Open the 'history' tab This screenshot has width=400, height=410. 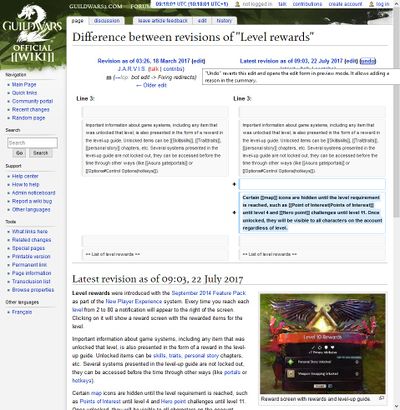224,21
